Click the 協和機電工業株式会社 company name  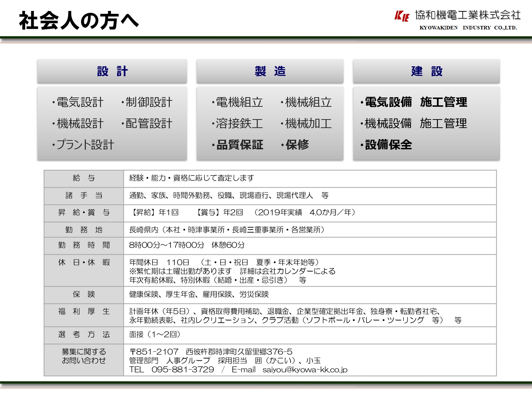pyautogui.click(x=468, y=15)
